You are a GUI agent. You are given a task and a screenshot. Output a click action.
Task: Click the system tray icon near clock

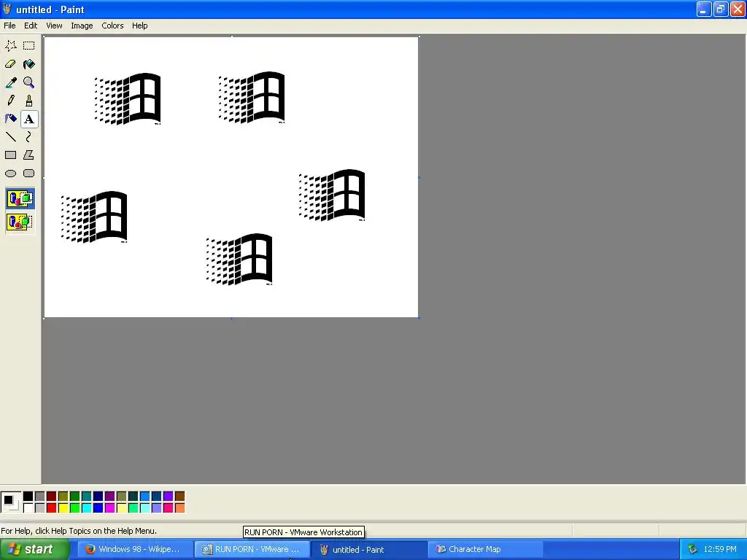point(692,550)
